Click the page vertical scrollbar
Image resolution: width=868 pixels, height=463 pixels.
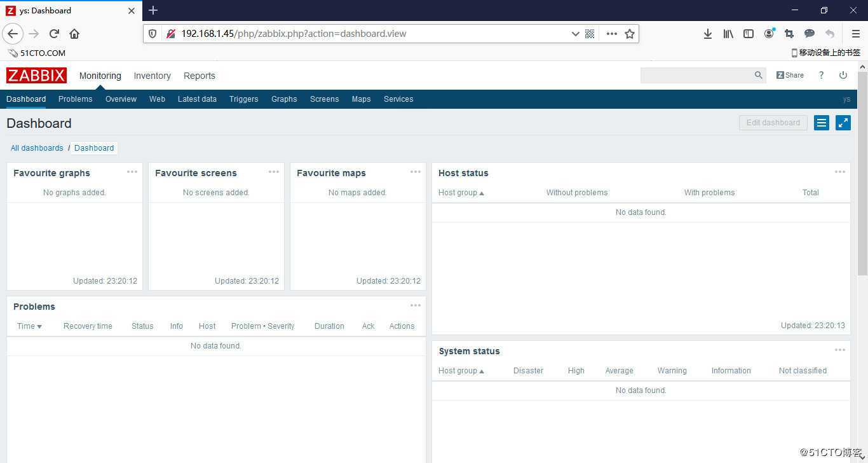point(862,173)
